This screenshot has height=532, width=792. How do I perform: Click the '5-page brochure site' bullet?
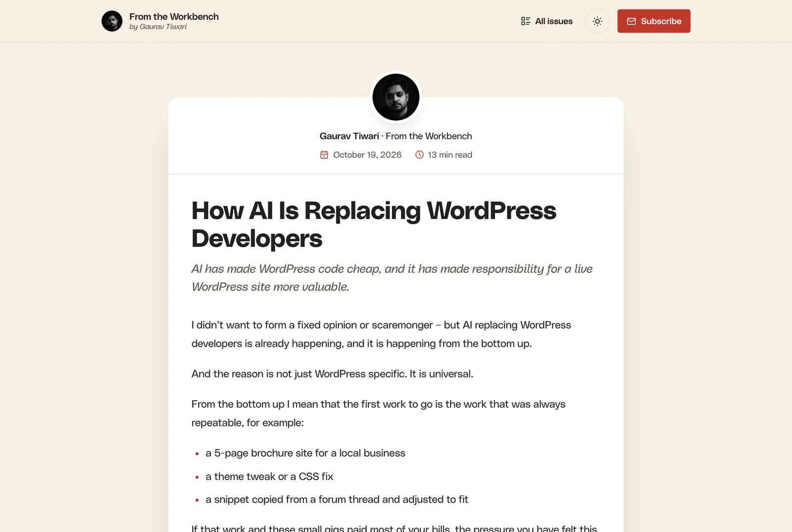[x=305, y=453]
